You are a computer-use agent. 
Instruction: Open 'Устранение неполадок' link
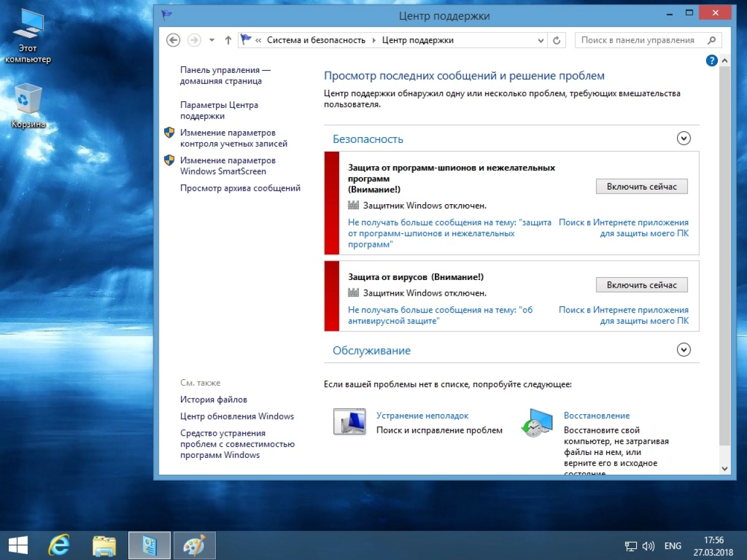point(423,415)
